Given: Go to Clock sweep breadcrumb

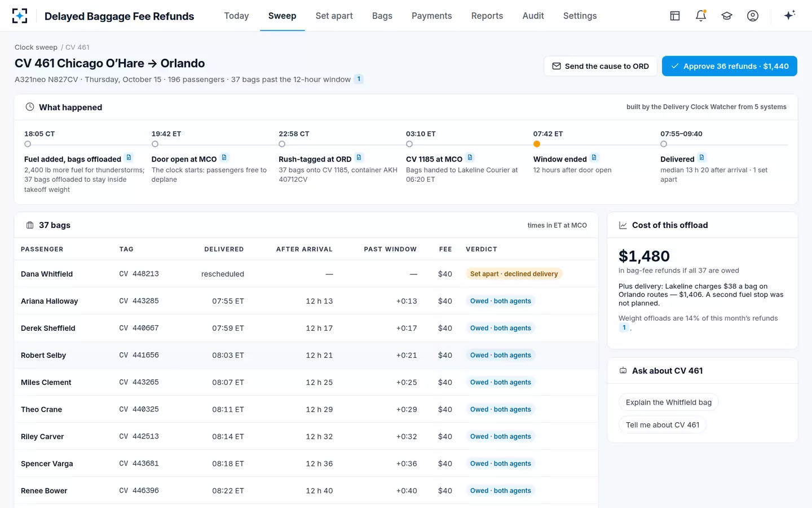Looking at the screenshot, I should [x=36, y=47].
